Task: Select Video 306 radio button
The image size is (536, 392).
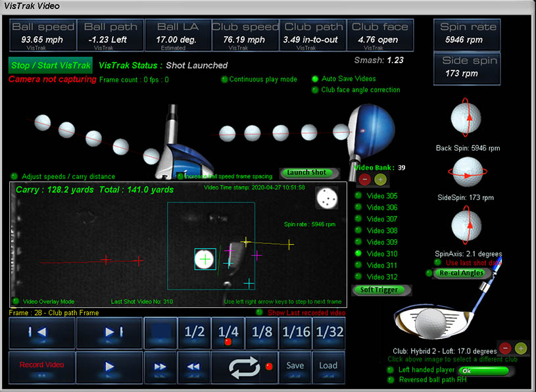Action: (358, 207)
